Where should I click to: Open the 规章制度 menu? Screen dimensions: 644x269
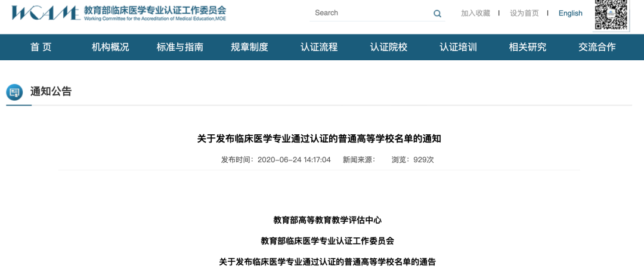point(249,47)
